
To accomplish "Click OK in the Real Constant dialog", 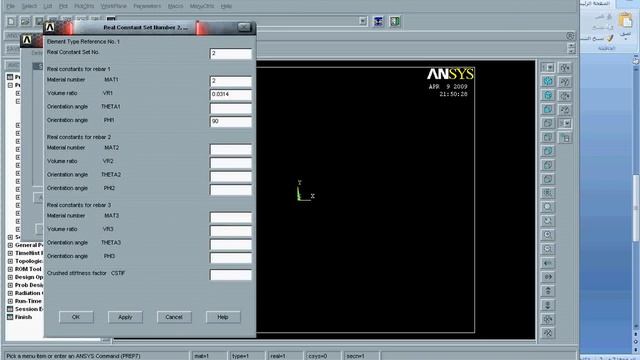I will 76,317.
